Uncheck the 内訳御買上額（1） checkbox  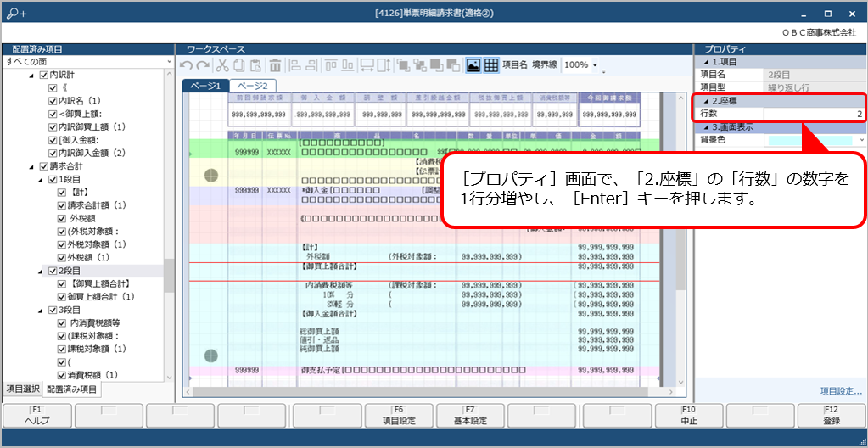[53, 126]
